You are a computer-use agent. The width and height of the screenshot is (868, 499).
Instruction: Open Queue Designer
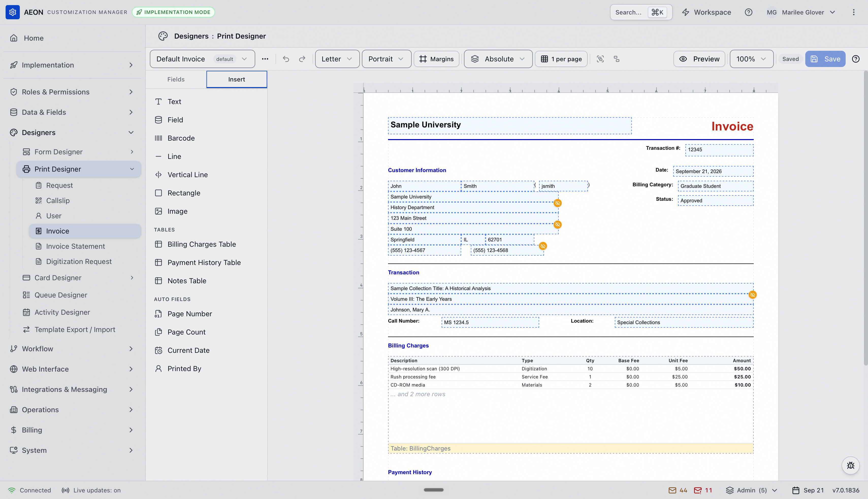(78, 295)
